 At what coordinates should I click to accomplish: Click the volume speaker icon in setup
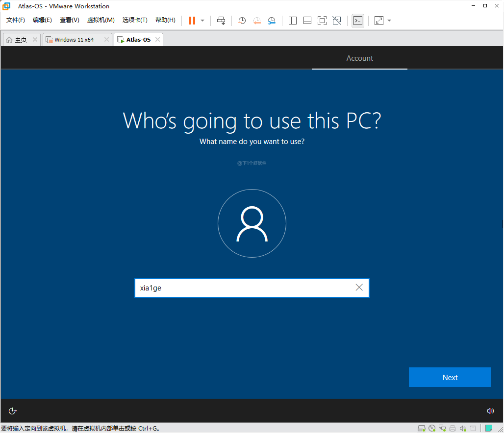pos(490,411)
